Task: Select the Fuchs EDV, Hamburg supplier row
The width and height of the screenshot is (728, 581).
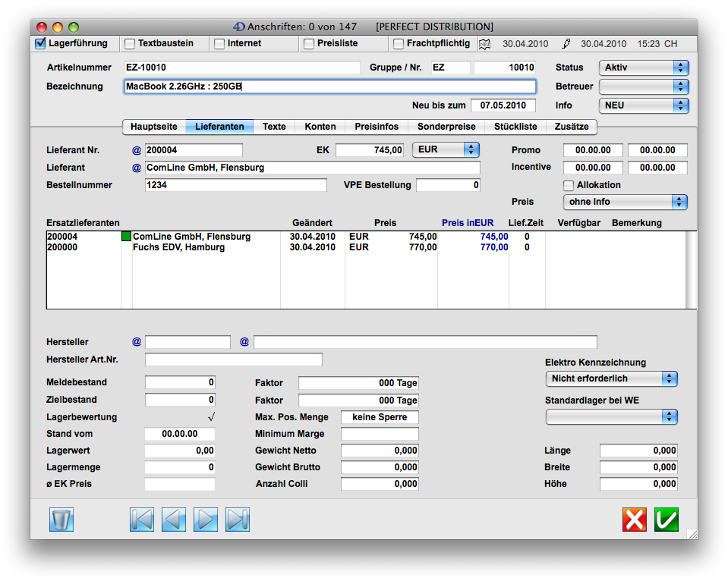Action: tap(178, 247)
